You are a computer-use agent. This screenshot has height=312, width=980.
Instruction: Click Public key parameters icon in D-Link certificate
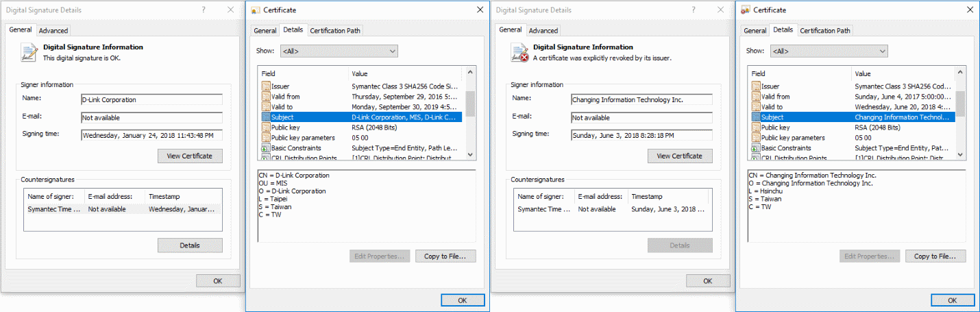point(266,138)
